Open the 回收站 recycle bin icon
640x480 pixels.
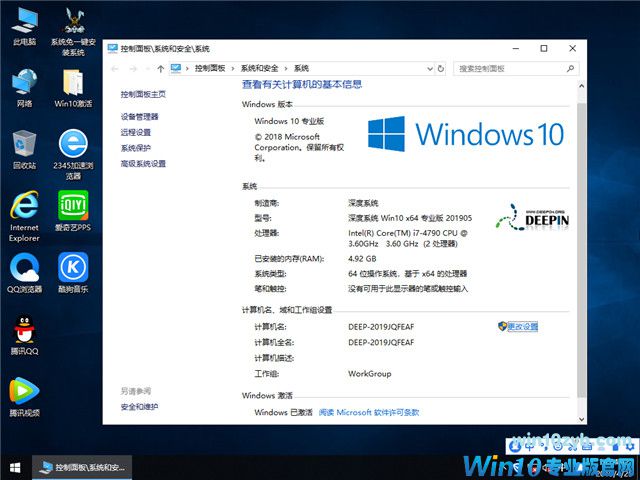24,149
